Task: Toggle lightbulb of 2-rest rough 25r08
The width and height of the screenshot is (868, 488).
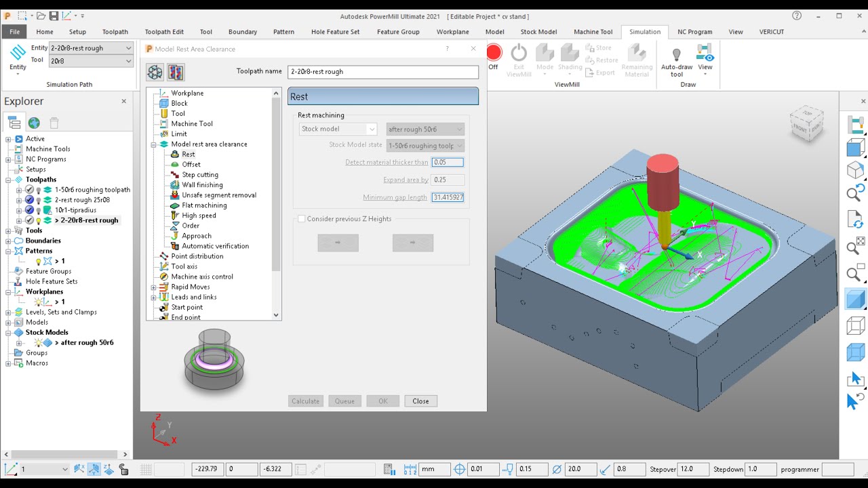Action: point(39,200)
